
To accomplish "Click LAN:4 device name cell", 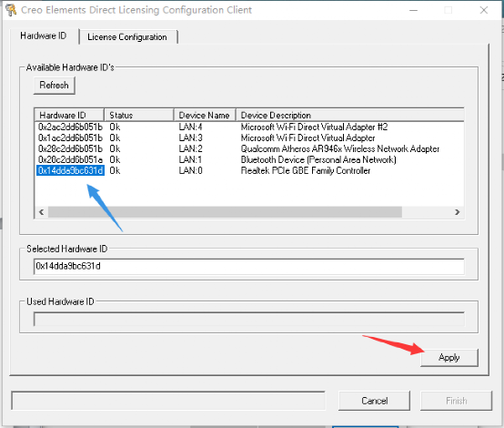I will coord(191,127).
